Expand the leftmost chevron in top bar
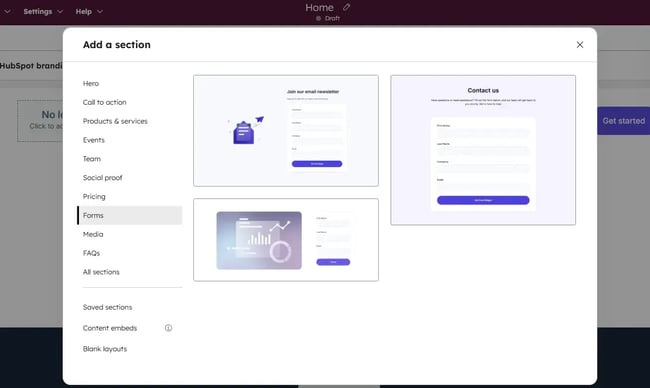 click(x=7, y=11)
